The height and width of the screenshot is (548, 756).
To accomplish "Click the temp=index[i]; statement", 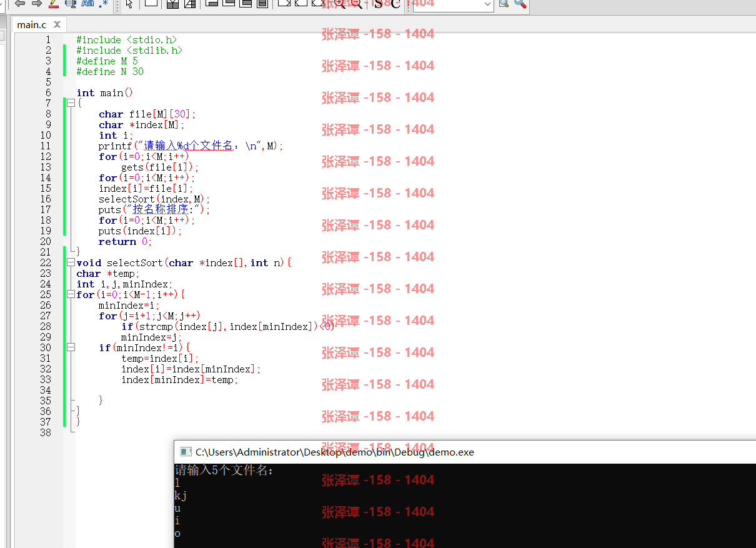I will pyautogui.click(x=160, y=359).
